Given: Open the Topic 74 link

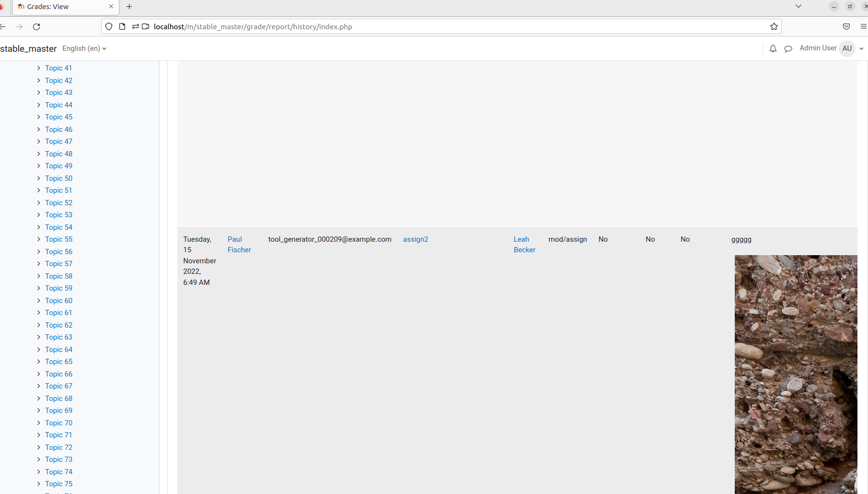Looking at the screenshot, I should 59,472.
